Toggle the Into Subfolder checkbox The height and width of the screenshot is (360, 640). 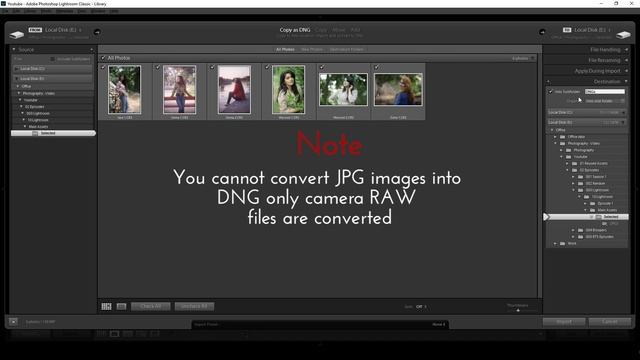(551, 91)
